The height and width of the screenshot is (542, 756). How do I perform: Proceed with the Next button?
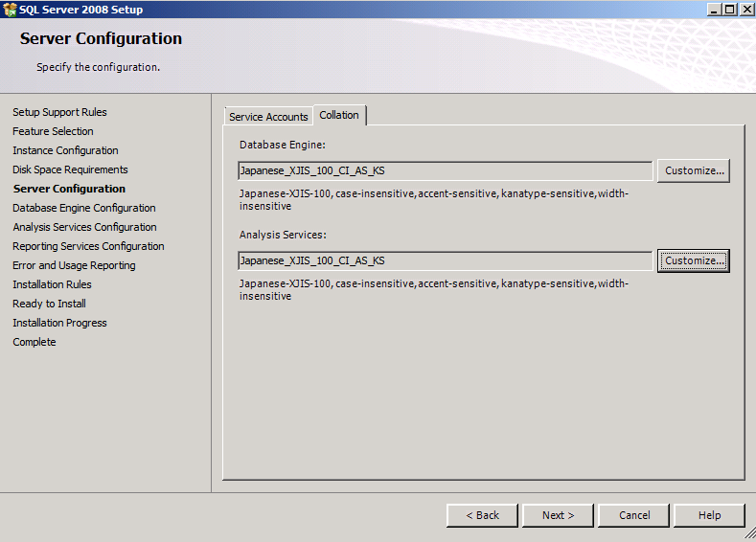click(x=559, y=515)
